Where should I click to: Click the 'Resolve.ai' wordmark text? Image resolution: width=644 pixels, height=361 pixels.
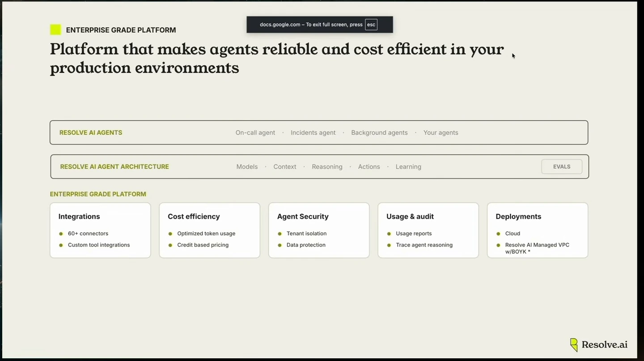coord(605,344)
